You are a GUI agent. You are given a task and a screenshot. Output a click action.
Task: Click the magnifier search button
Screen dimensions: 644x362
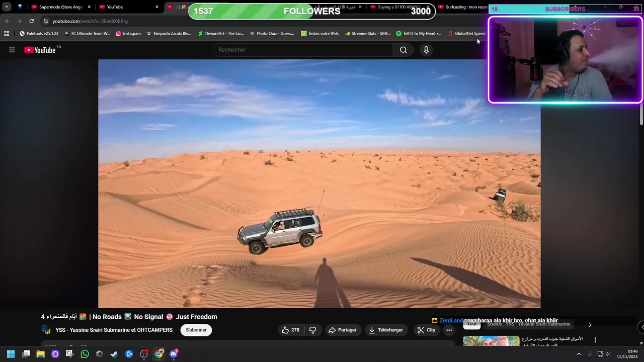pos(404,50)
